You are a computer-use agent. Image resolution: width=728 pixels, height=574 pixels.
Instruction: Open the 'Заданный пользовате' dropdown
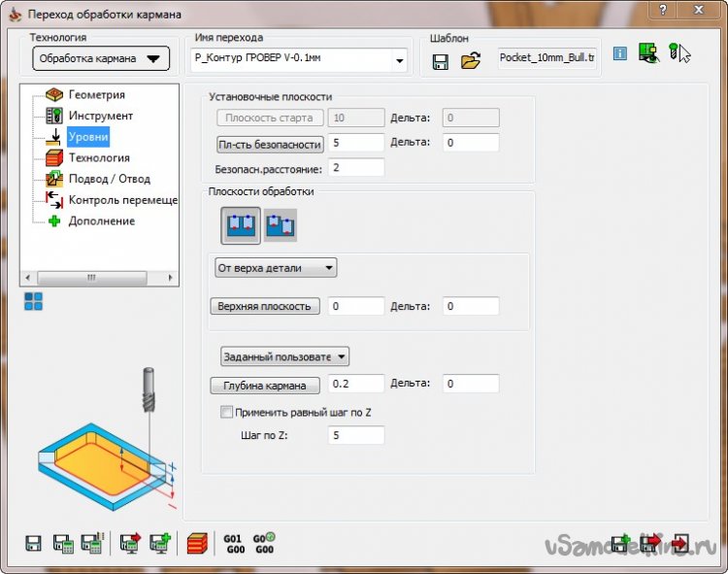284,356
